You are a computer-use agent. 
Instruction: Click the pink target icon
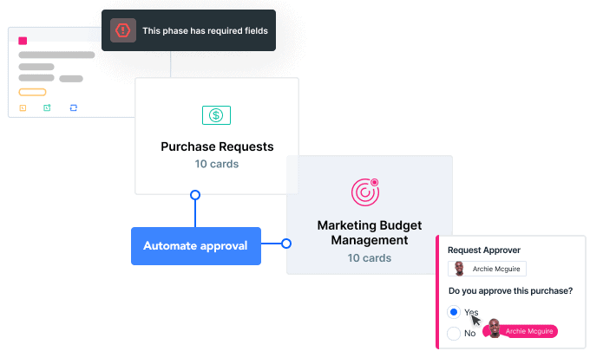tap(365, 192)
